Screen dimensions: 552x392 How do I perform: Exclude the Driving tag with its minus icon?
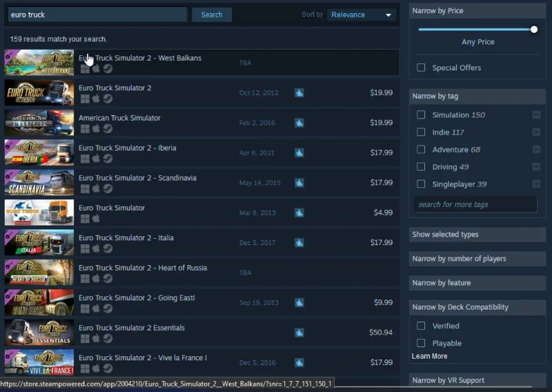click(x=536, y=166)
